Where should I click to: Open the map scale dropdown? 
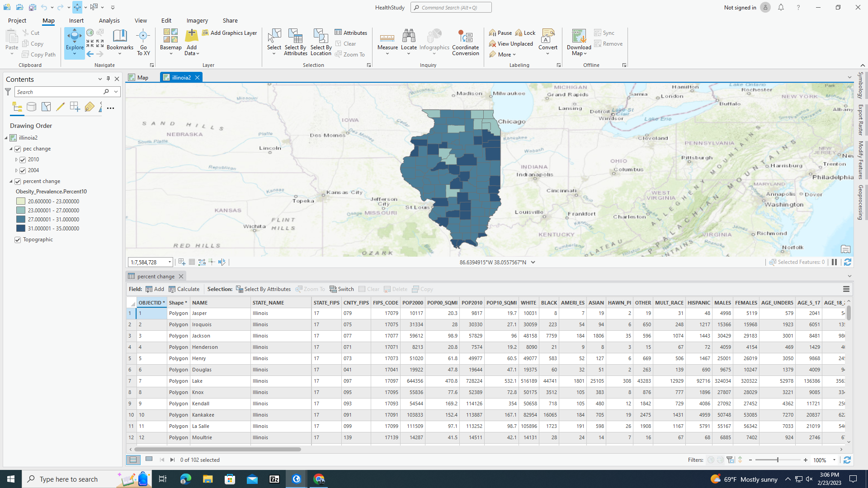(169, 262)
